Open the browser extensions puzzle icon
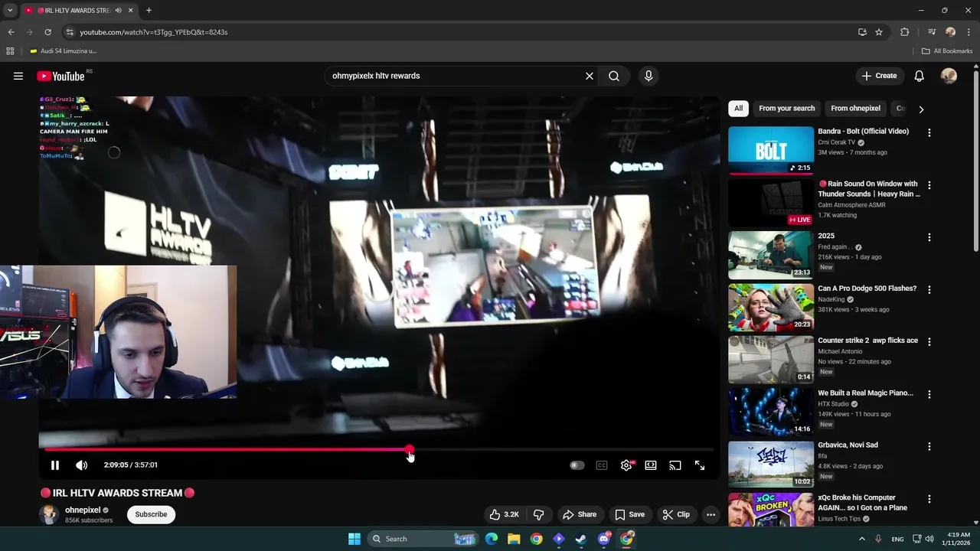 (x=905, y=32)
